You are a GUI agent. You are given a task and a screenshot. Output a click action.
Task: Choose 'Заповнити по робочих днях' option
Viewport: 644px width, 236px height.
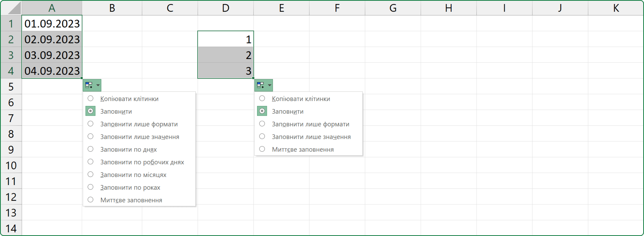(91, 162)
